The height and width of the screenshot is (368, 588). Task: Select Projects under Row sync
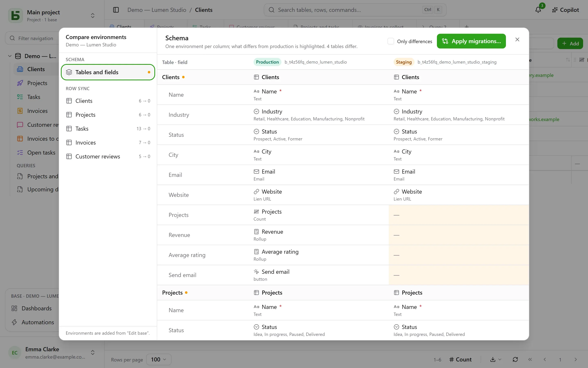[x=108, y=115]
